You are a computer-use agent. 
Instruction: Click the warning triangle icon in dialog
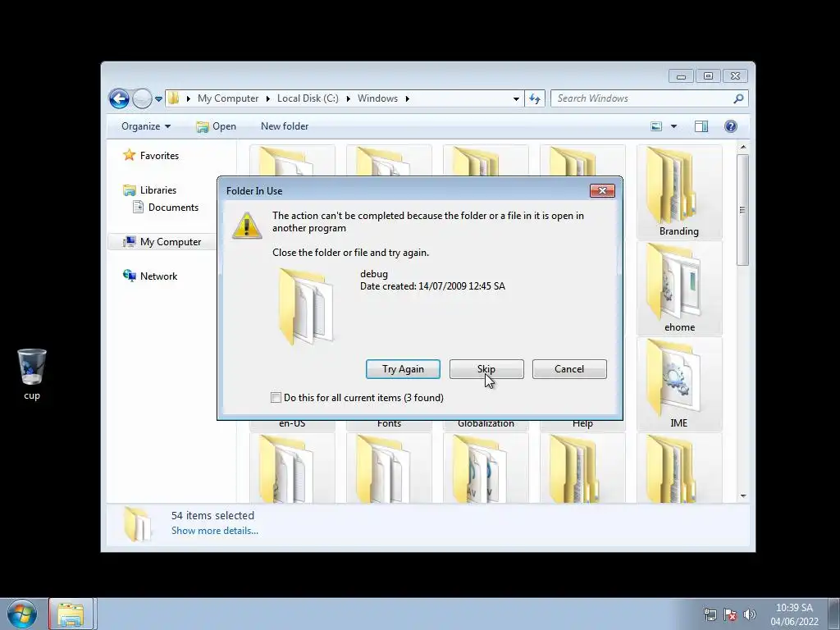point(246,225)
